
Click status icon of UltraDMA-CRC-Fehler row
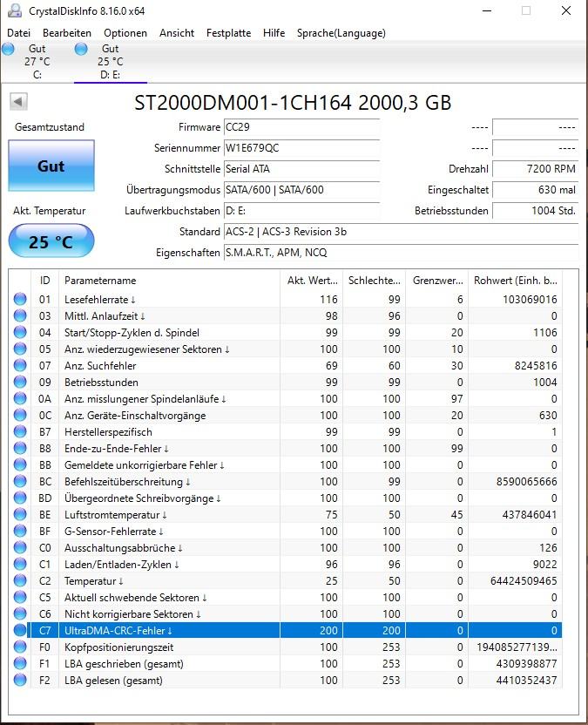tap(20, 630)
